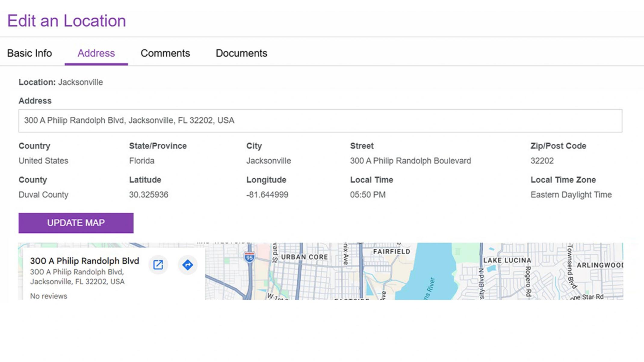Click the ARLINGWOOD label on the map
Screen dimensions: 644x362
point(600,265)
